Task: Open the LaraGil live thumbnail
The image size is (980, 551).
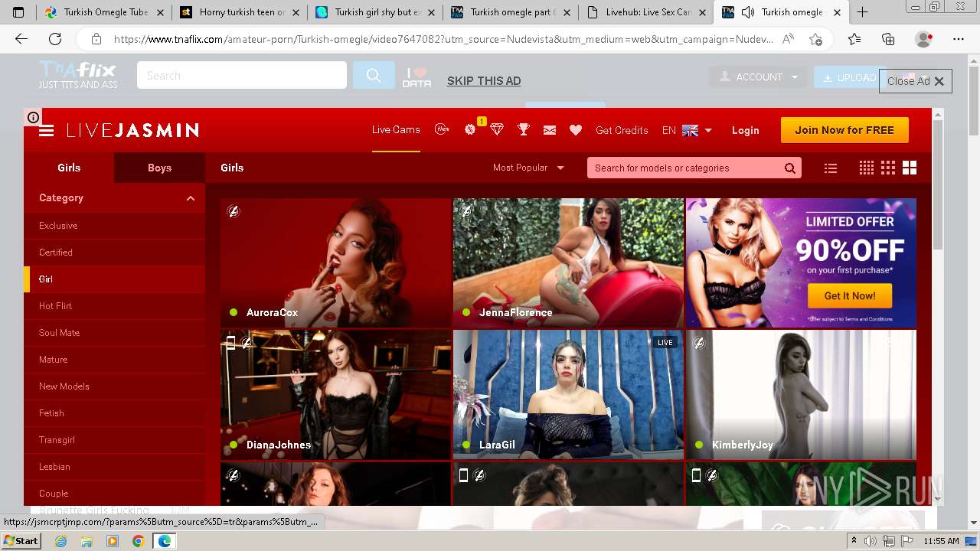Action: click(568, 395)
